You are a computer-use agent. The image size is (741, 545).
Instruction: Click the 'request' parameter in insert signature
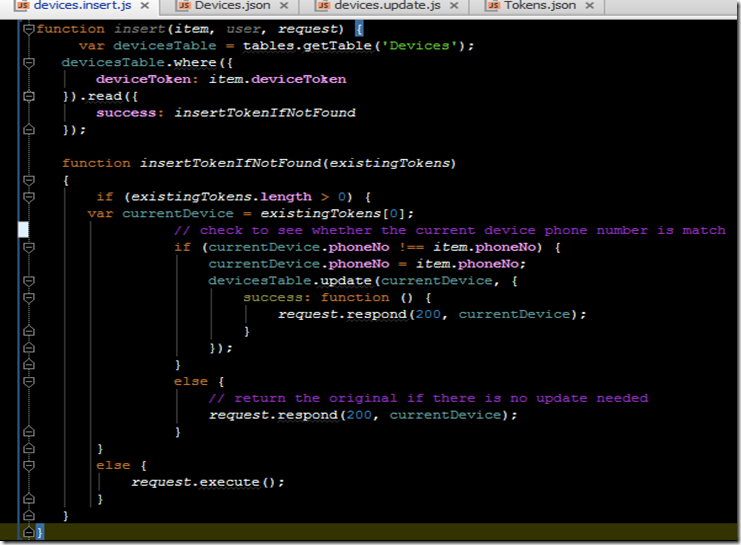(x=307, y=29)
